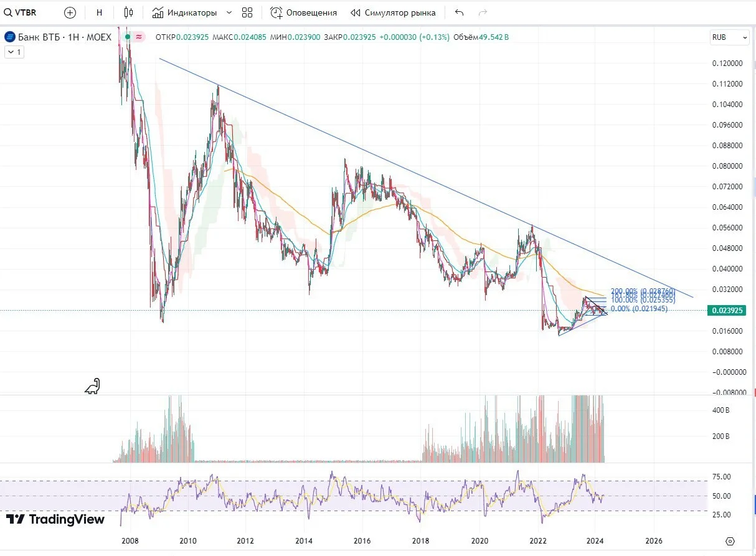Click the ОТКР 0.023925 open value
This screenshot has width=756, height=556.
tap(182, 37)
